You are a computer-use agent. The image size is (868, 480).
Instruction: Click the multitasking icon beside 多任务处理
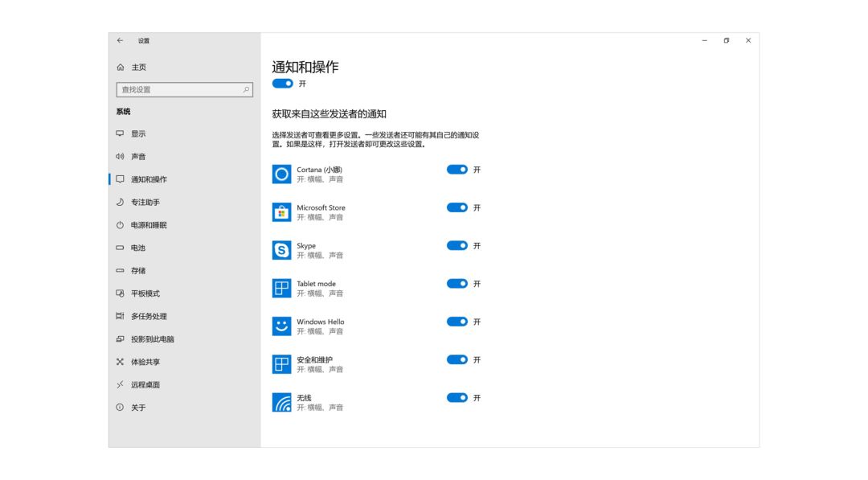pos(120,315)
